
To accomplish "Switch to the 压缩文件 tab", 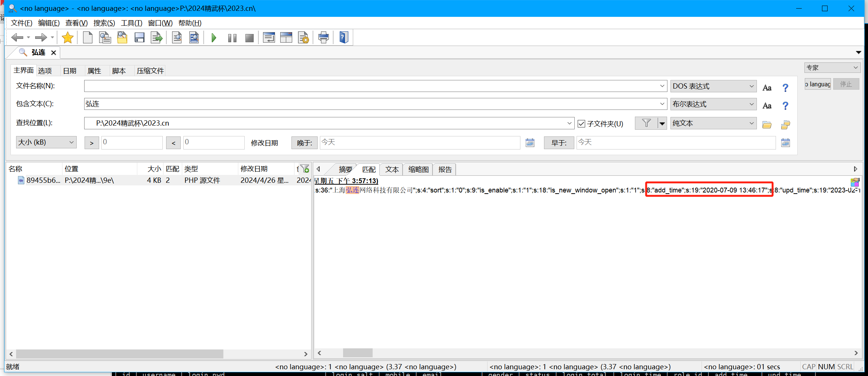I will (150, 71).
